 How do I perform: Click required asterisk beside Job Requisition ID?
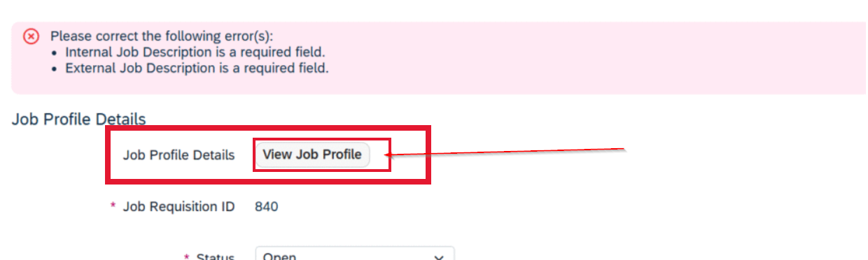click(x=113, y=206)
